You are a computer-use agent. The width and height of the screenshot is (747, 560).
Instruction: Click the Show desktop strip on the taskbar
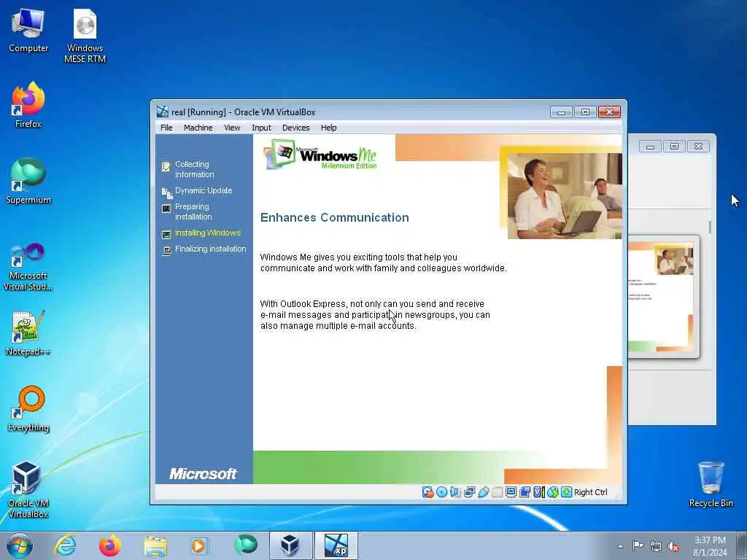pyautogui.click(x=742, y=545)
